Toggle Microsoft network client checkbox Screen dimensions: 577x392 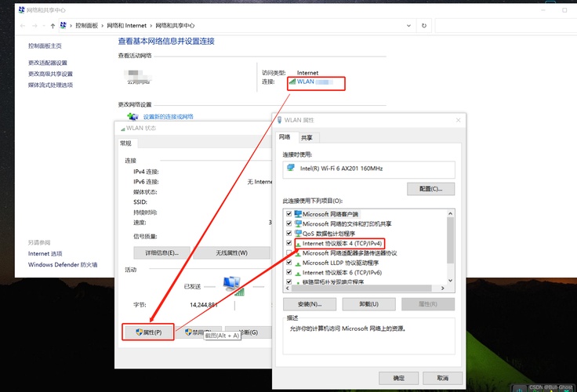point(288,213)
